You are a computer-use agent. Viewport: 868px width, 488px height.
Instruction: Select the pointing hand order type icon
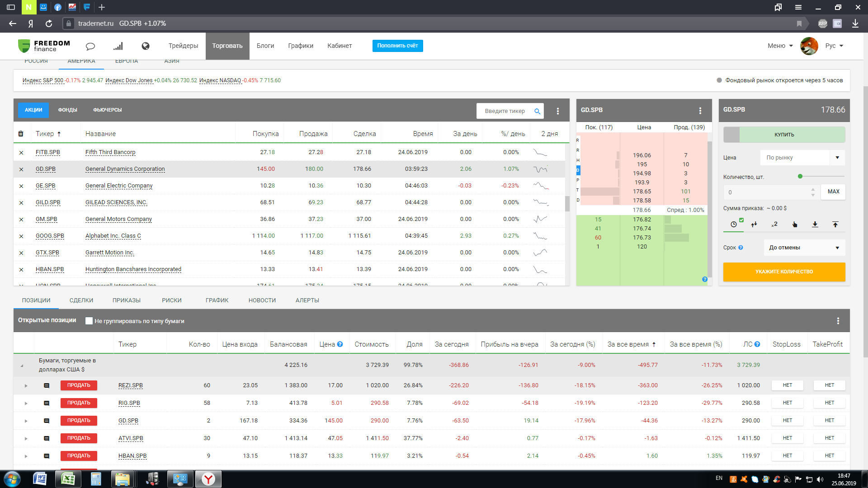(795, 224)
